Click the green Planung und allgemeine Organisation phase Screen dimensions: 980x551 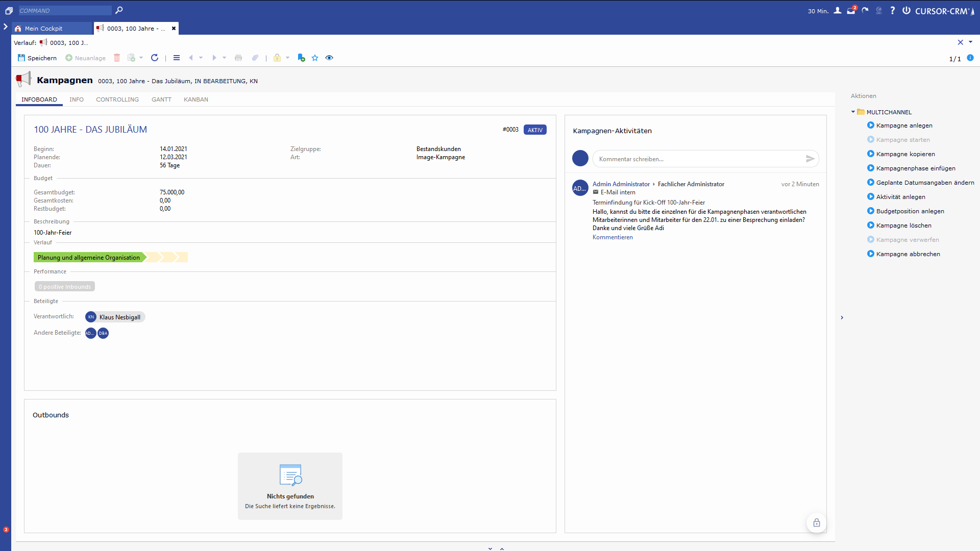click(89, 258)
